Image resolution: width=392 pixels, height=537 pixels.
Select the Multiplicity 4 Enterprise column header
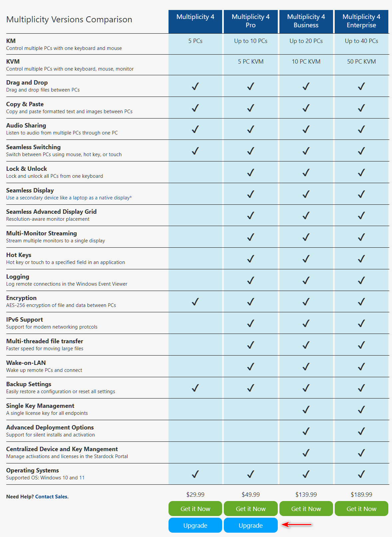(361, 21)
